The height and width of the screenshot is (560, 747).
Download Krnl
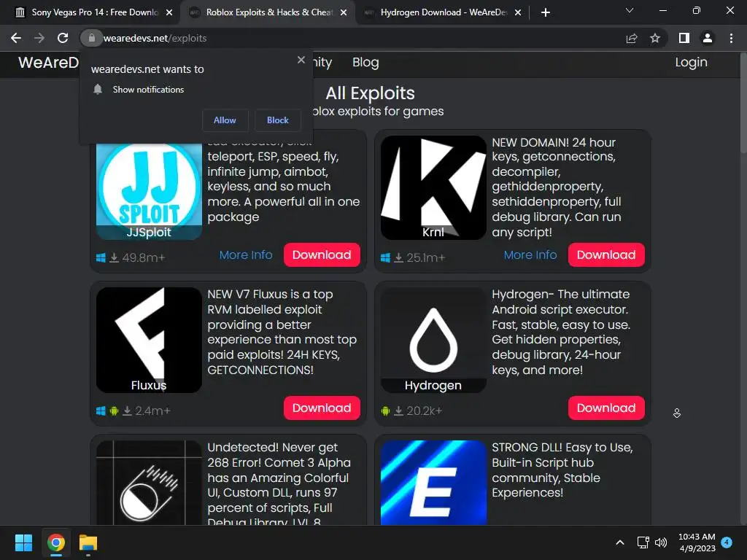tap(606, 255)
